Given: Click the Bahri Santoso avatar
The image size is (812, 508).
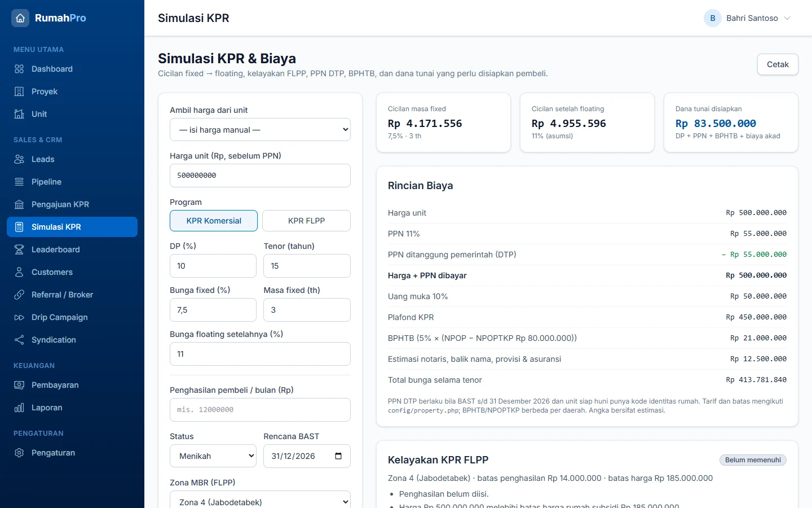Looking at the screenshot, I should click(713, 18).
